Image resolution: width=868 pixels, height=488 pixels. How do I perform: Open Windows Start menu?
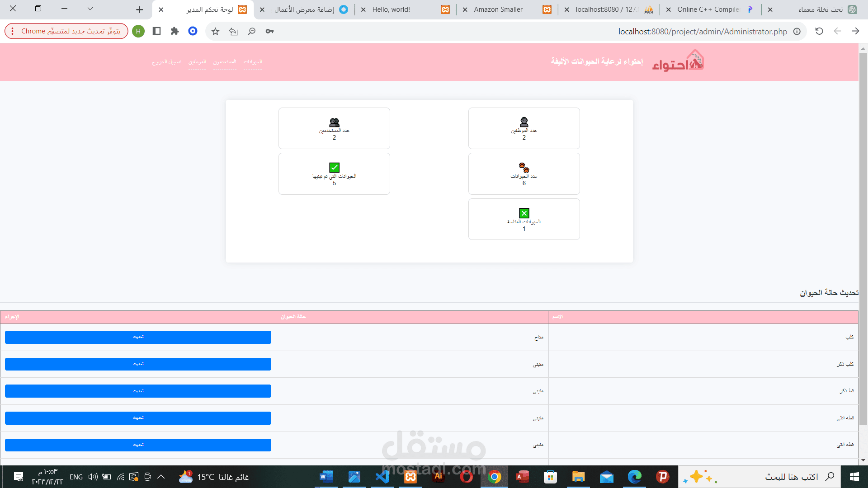(x=854, y=477)
